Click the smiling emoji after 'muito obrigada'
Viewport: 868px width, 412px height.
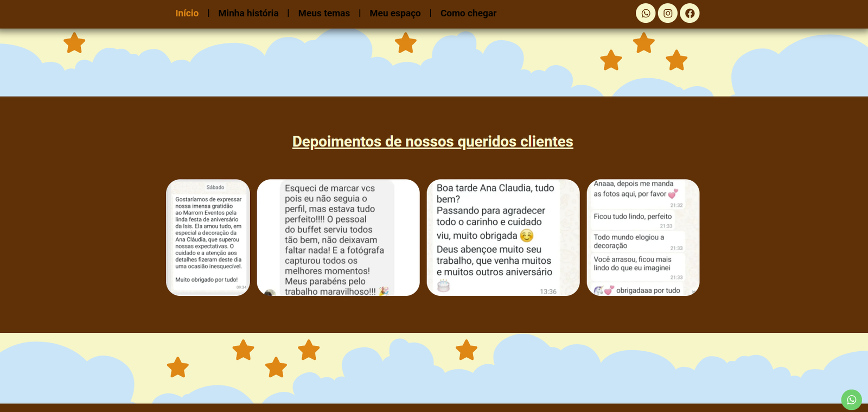click(526, 236)
